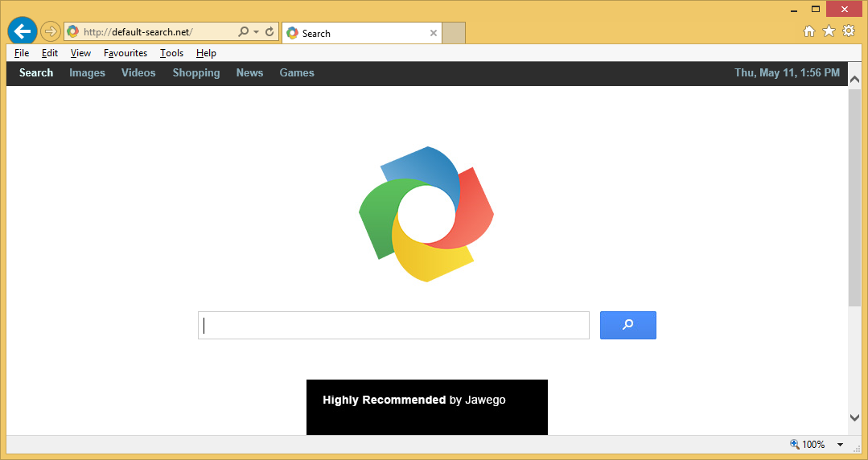Click the Search tab favicon
Viewport: 868px width, 460px height.
click(x=292, y=33)
